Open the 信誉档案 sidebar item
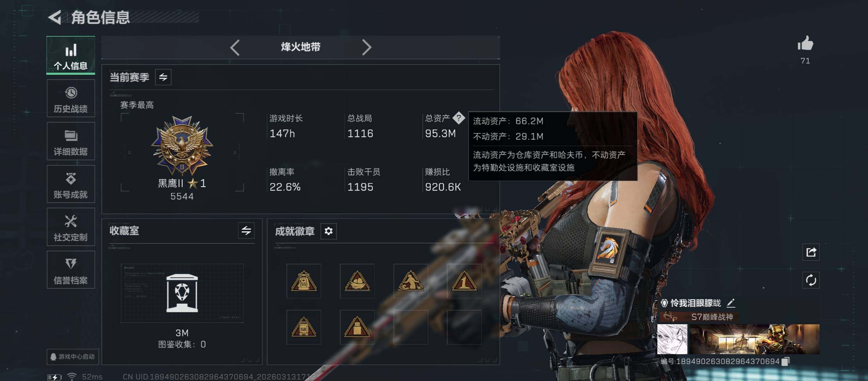Screen dimensions: 868x381 (71, 270)
